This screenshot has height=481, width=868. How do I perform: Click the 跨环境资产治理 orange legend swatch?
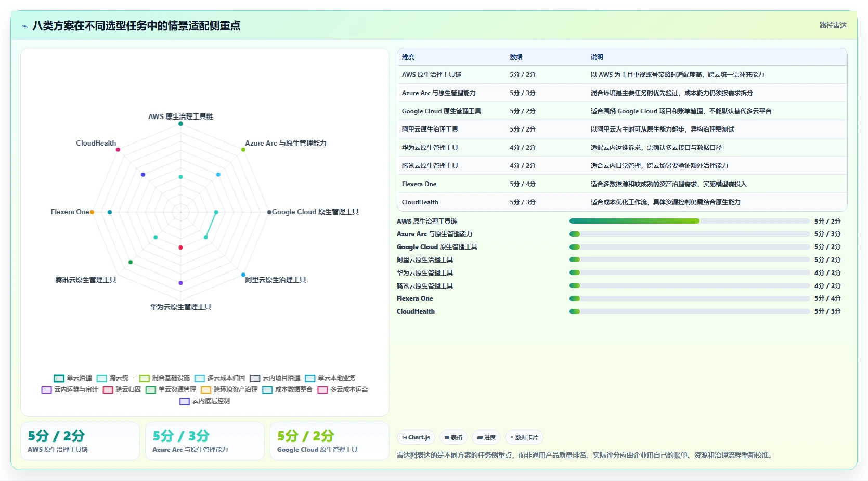point(206,389)
